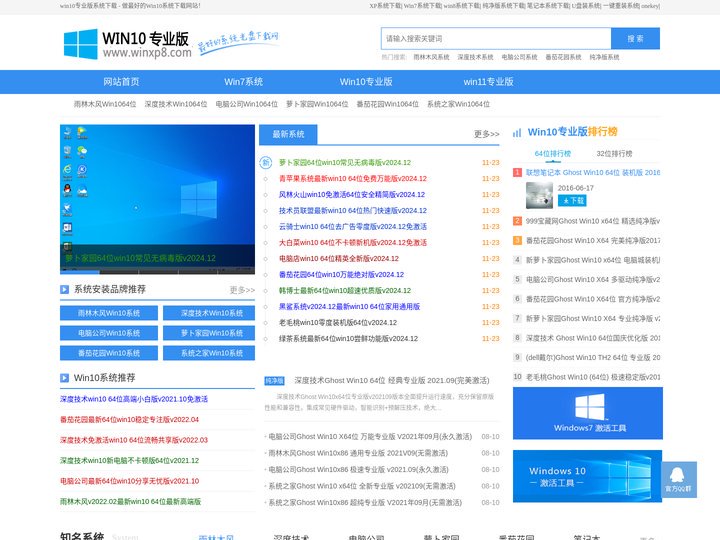Click the 纯净版 tag next to featured headline
This screenshot has height=540, width=720.
275,381
